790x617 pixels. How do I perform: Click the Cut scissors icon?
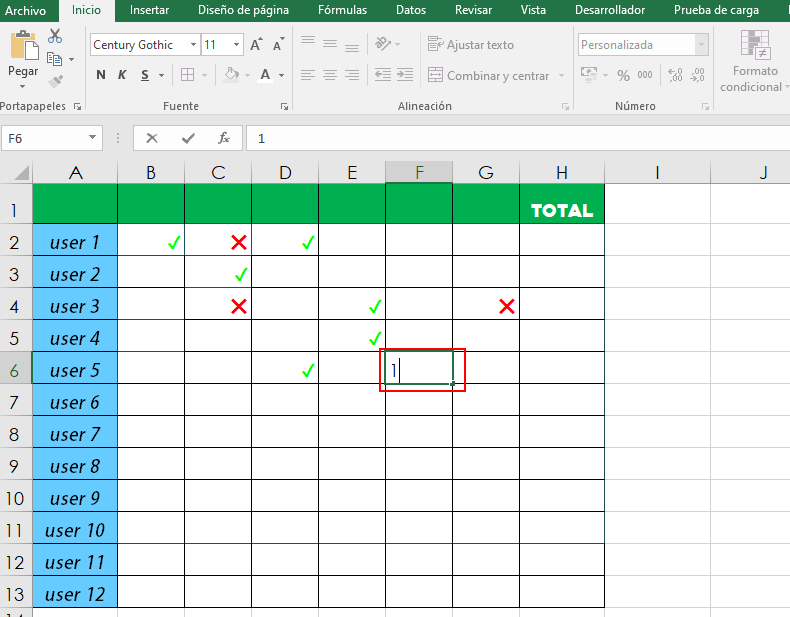pyautogui.click(x=55, y=36)
